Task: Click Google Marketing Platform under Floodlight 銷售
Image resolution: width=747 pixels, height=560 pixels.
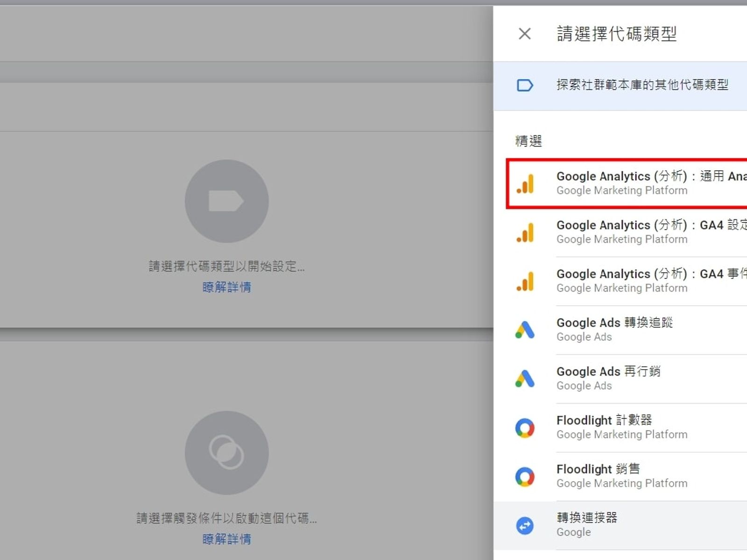Action: 622,483
